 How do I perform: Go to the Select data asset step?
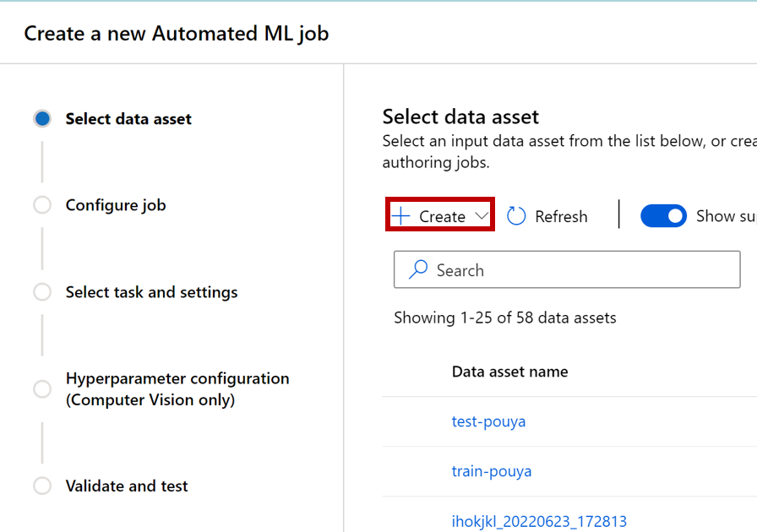(128, 119)
